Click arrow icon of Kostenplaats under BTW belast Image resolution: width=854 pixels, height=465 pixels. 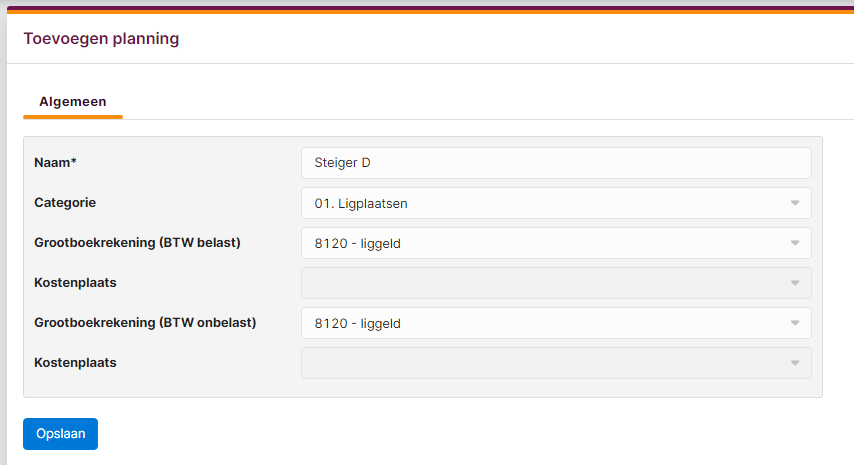click(795, 283)
